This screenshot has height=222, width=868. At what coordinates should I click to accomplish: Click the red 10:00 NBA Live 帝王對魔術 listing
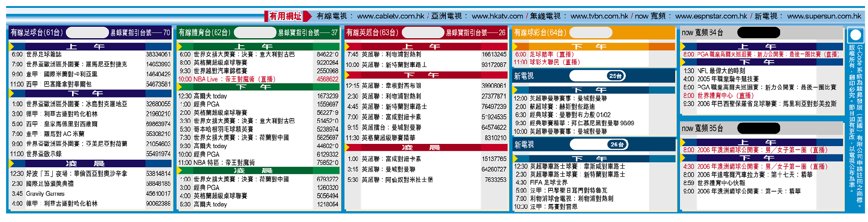(x=258, y=79)
